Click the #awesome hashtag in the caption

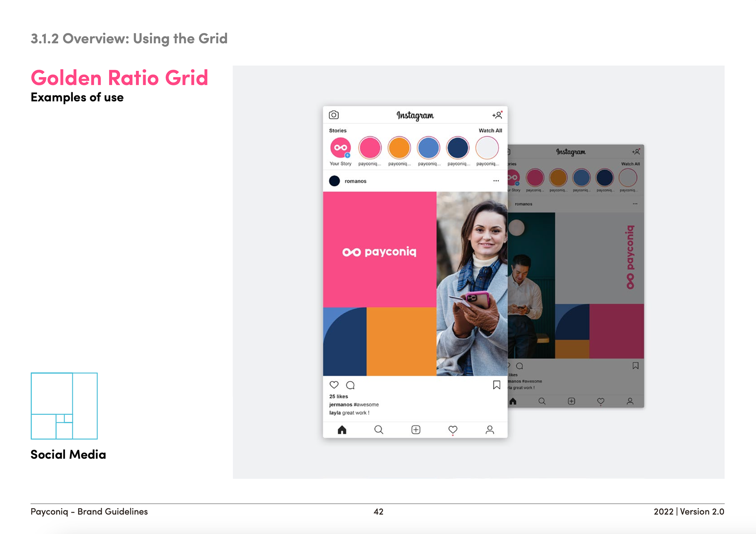click(366, 405)
